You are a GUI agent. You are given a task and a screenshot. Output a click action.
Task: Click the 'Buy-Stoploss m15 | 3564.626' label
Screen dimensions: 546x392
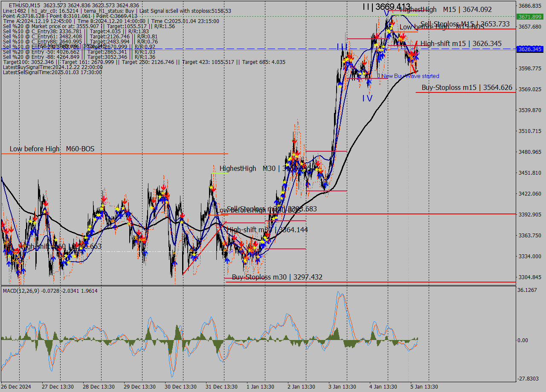pyautogui.click(x=467, y=87)
